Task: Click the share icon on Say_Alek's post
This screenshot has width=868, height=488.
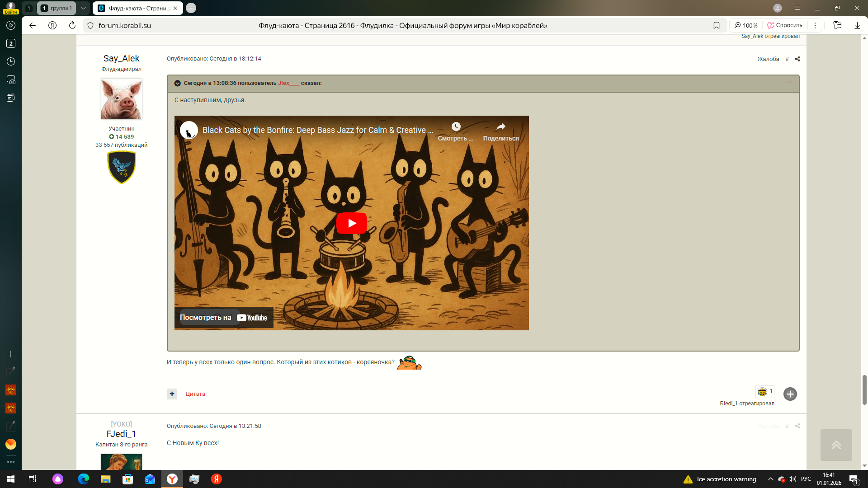Action: click(797, 59)
